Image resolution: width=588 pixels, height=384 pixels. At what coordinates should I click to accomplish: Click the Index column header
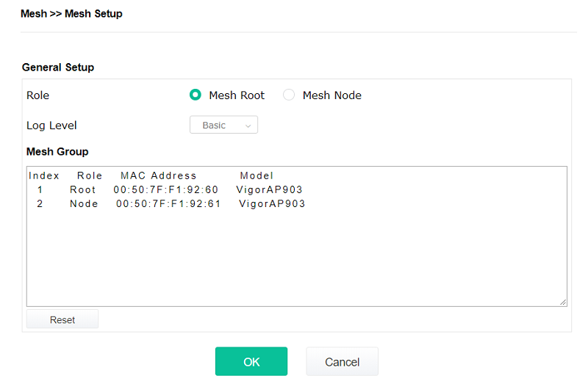(x=44, y=175)
